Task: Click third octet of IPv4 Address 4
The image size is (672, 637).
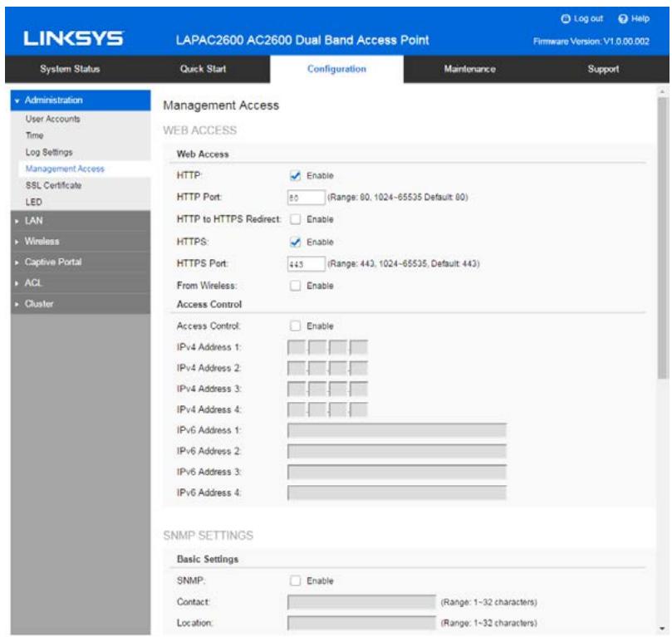Action: 338,410
